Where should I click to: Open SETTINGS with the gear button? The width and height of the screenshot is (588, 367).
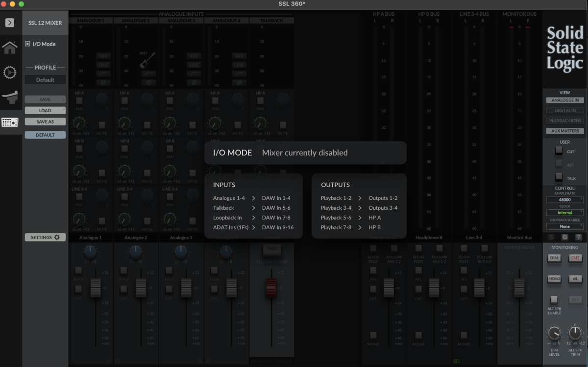pos(45,237)
